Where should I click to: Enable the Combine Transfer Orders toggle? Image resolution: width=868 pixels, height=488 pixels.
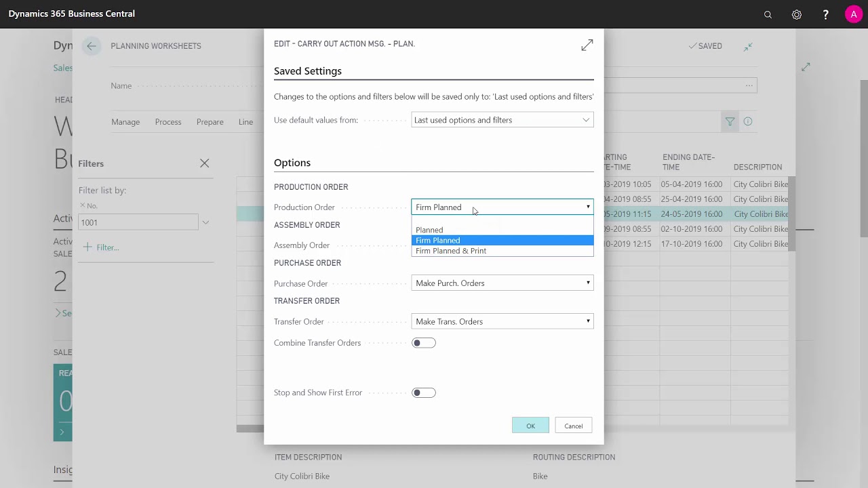pos(424,343)
